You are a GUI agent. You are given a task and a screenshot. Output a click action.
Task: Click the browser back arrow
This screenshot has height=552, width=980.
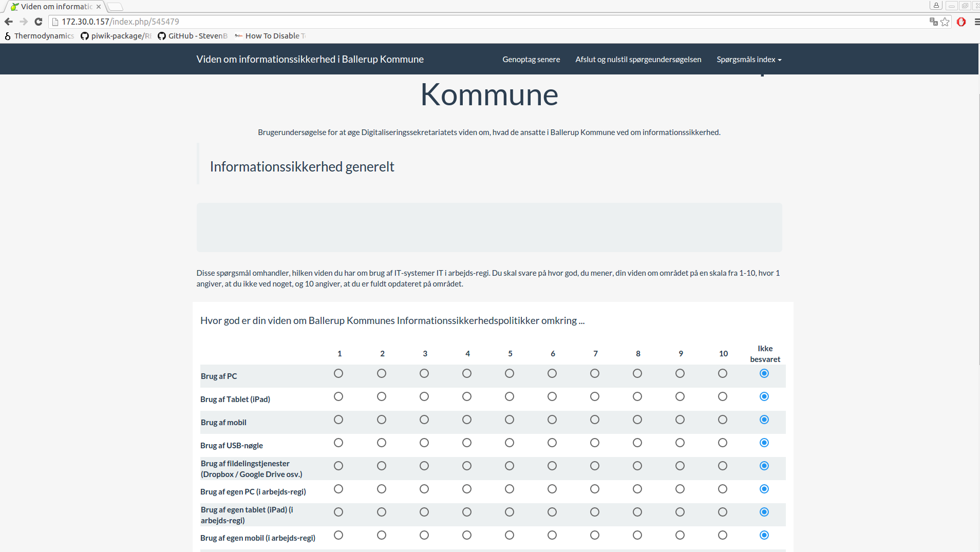(8, 22)
